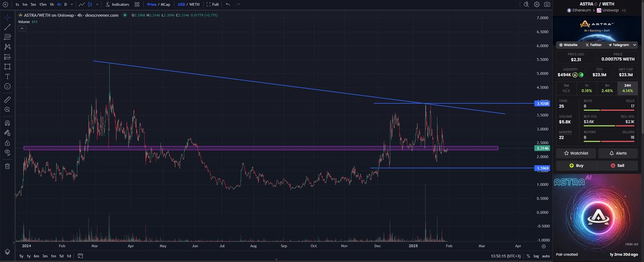Toggle magnet mode for drawings
The height and width of the screenshot is (262, 644).
pyautogui.click(x=8, y=122)
